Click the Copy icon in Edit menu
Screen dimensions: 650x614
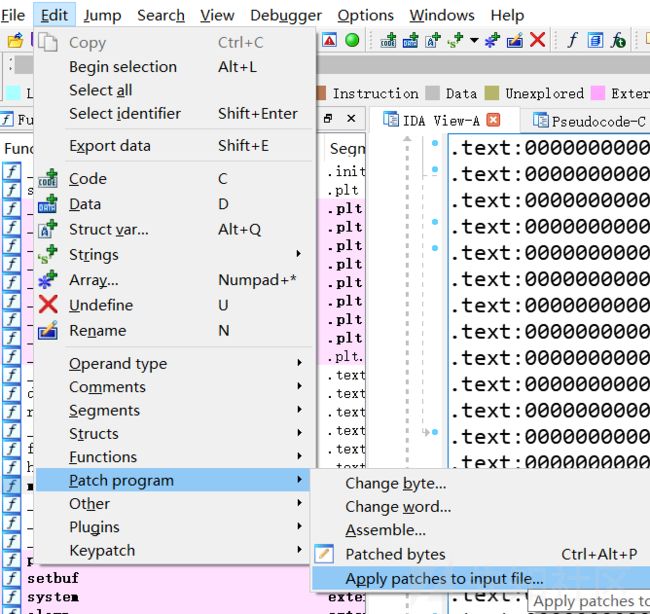pos(48,42)
